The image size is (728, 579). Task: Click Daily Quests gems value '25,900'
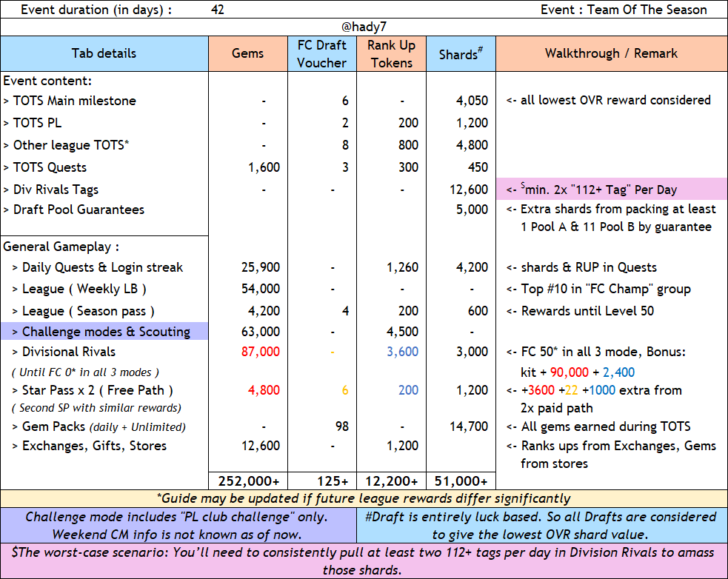[261, 267]
